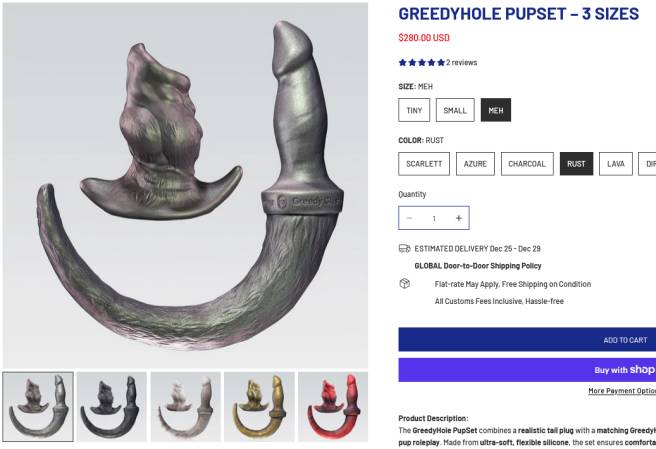Select the MEH size option
Screen dimensions: 656x449
click(x=496, y=110)
